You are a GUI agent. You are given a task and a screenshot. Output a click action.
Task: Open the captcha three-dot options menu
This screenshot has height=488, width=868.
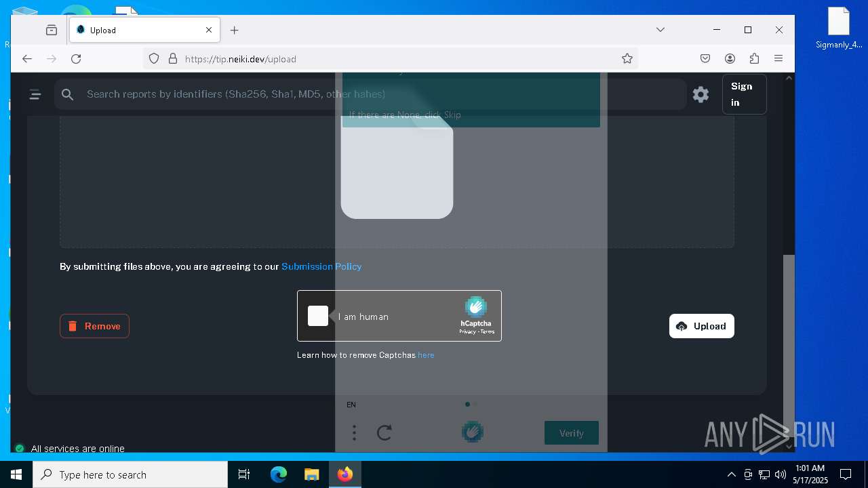click(354, 432)
